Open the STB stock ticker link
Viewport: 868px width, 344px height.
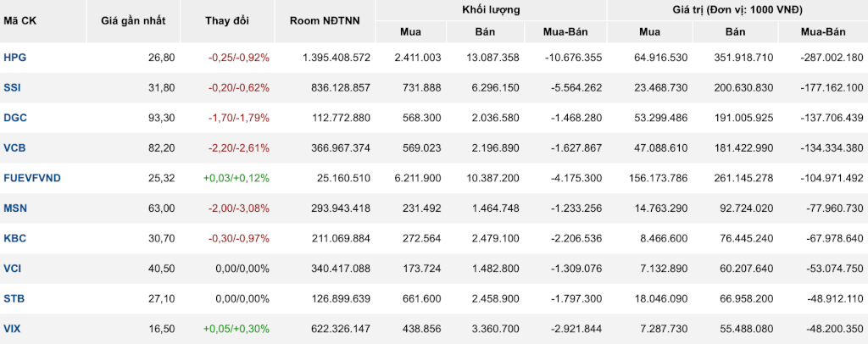[12, 298]
